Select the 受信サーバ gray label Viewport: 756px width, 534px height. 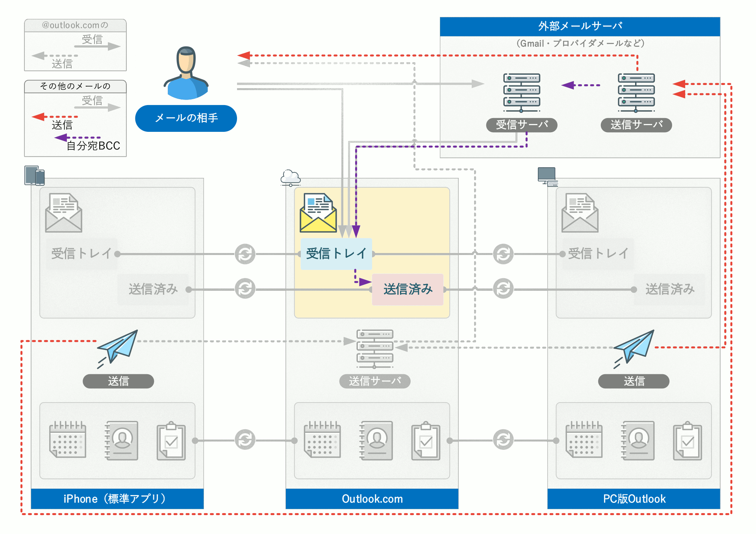point(522,125)
